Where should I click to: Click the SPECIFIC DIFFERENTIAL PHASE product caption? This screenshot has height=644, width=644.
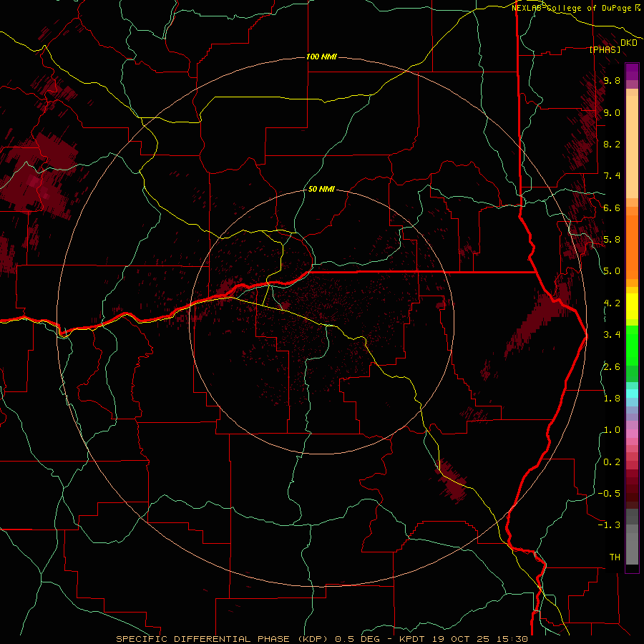(321, 639)
